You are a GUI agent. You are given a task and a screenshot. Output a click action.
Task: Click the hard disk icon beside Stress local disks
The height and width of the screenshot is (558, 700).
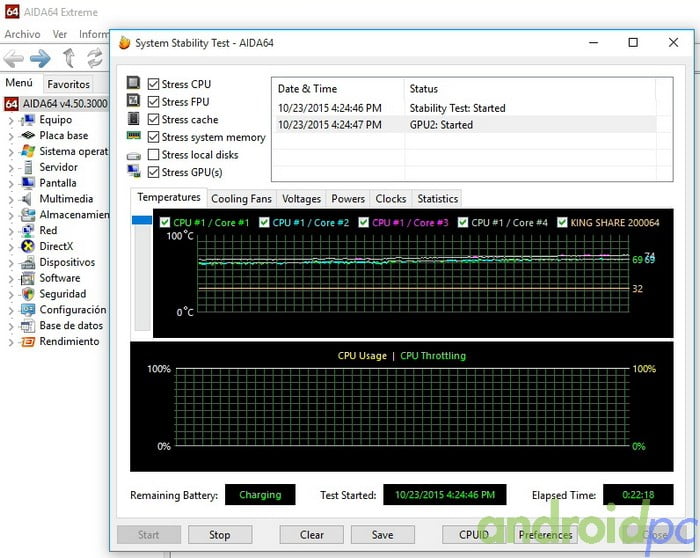coord(133,156)
